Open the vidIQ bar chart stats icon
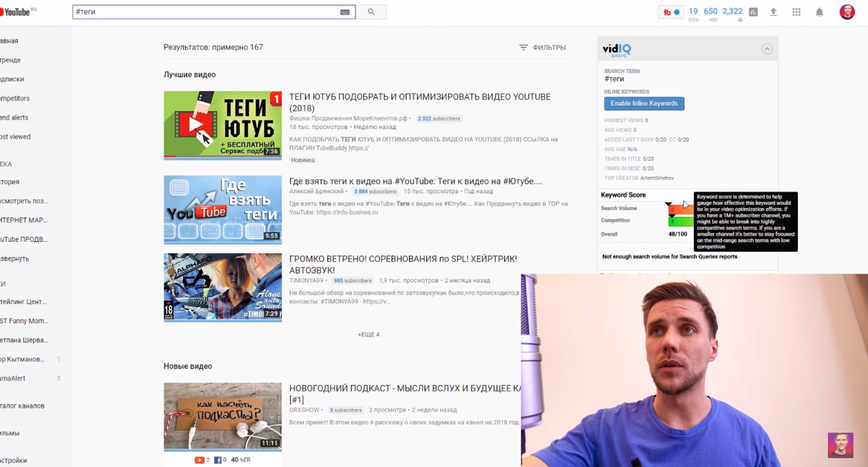 click(x=754, y=12)
